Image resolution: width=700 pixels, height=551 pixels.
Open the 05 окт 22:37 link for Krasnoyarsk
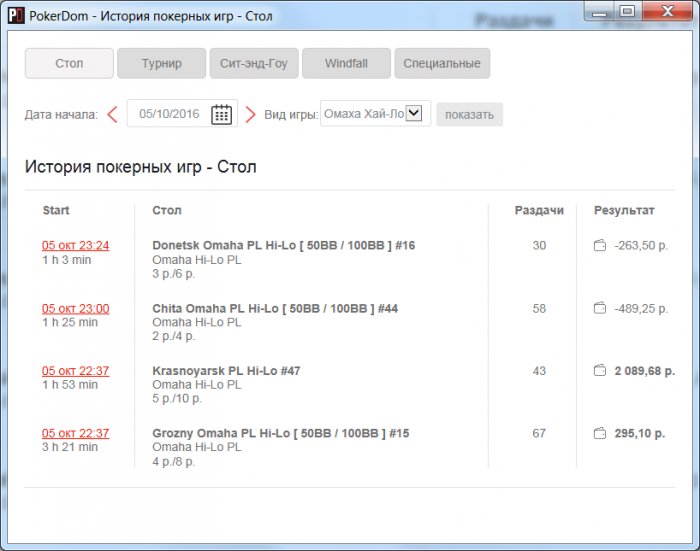(x=75, y=371)
